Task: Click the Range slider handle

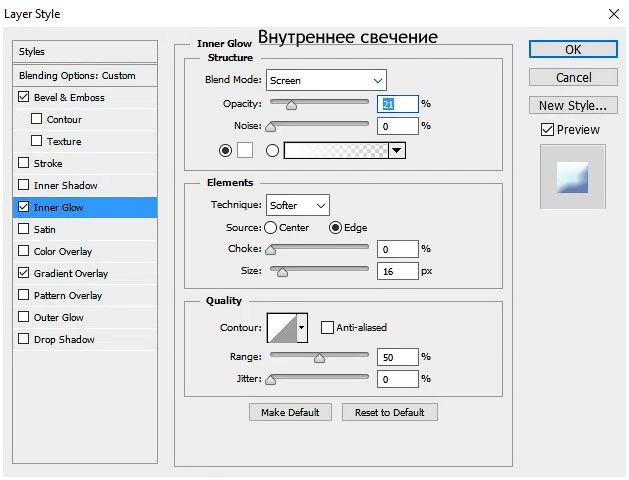Action: [319, 357]
